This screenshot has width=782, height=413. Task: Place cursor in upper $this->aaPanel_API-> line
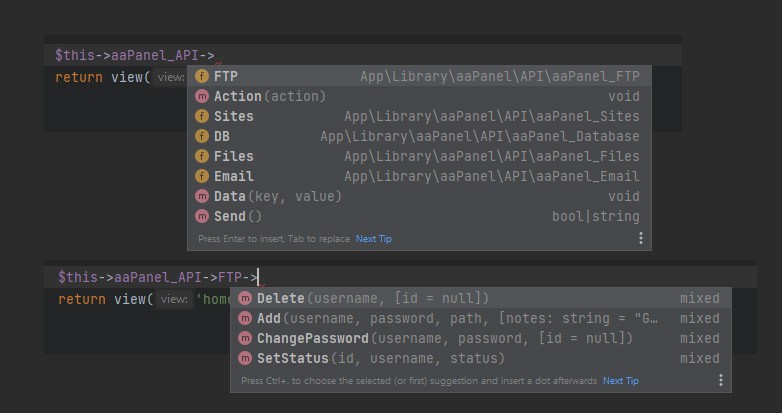tap(362, 55)
